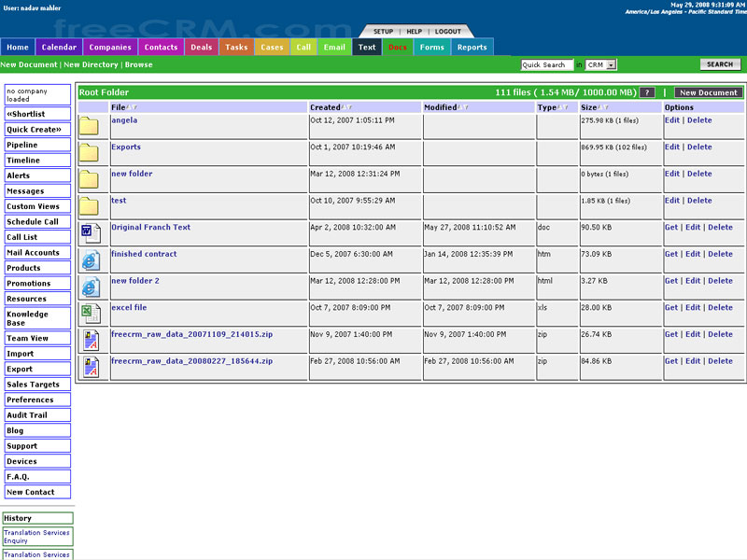Click Excel icon for excel file

click(91, 314)
